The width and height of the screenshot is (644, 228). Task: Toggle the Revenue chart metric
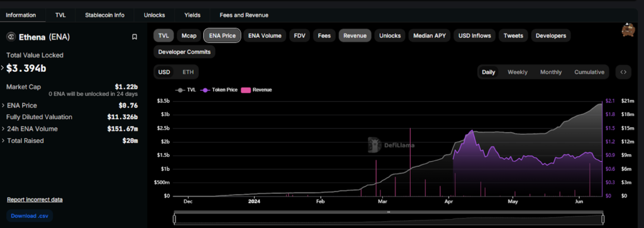tap(355, 36)
